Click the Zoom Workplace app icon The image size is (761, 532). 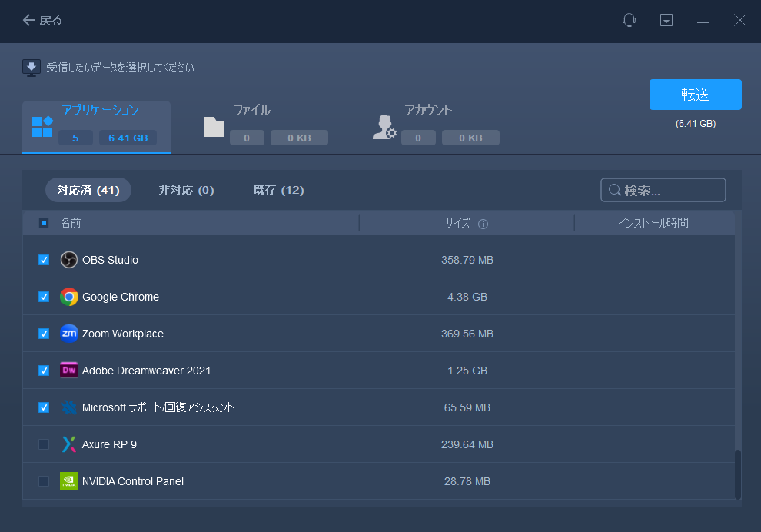69,334
